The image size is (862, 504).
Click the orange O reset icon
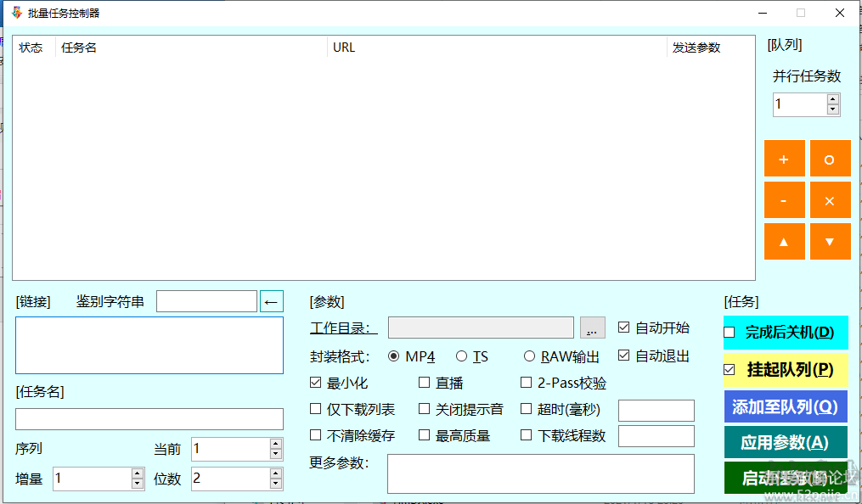pyautogui.click(x=830, y=158)
